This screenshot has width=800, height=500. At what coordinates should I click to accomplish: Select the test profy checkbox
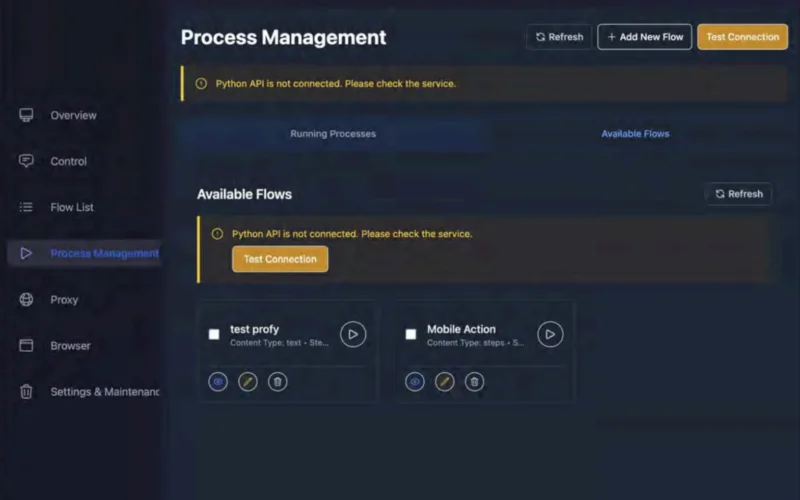214,334
